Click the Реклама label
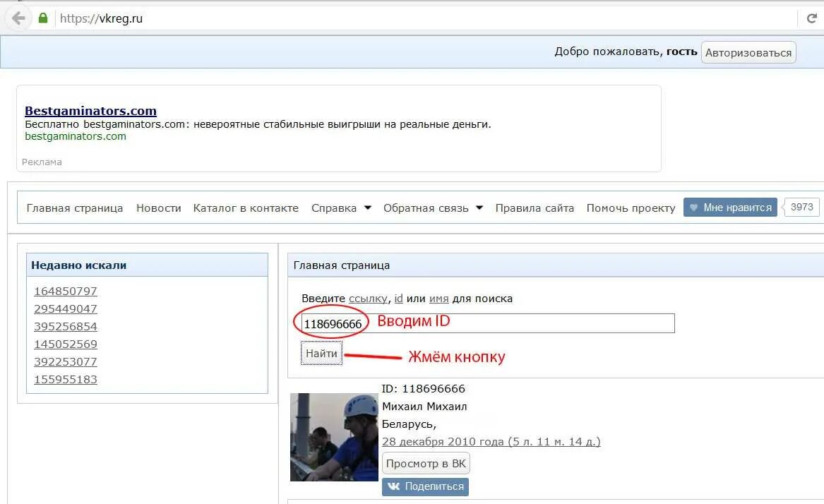This screenshot has height=504, width=824. (x=42, y=162)
